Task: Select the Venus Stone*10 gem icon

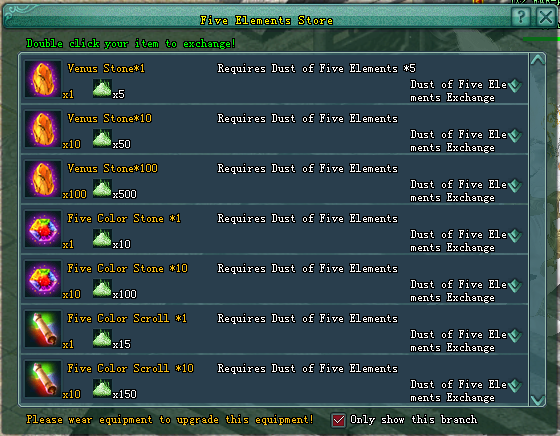Action: [43, 129]
